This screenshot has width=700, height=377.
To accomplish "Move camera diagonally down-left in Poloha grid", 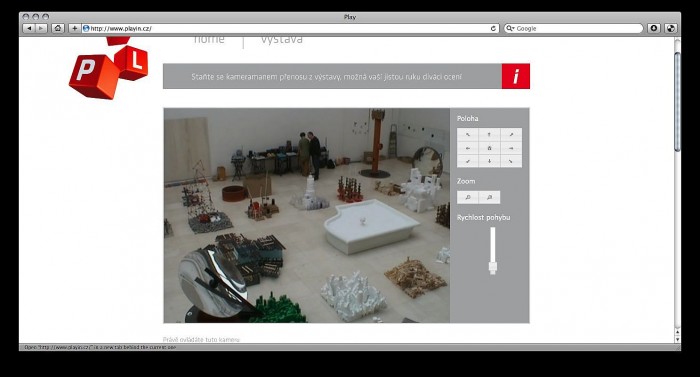I will tap(468, 161).
